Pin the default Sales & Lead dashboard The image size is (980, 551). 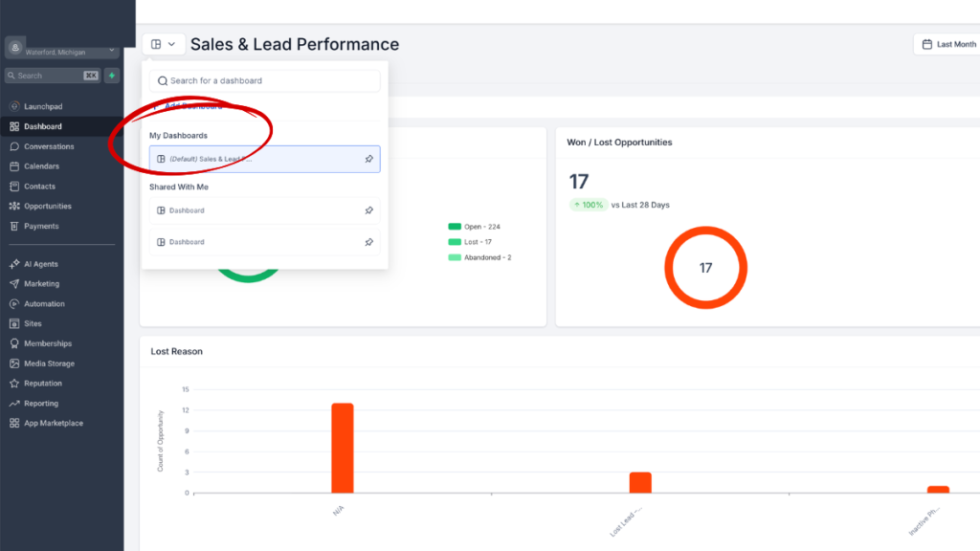point(368,159)
